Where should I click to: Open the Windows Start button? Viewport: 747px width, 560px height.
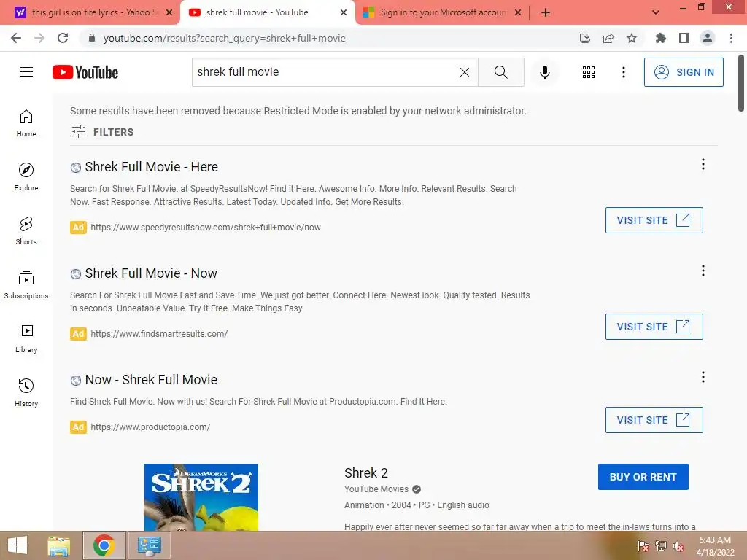[18, 545]
